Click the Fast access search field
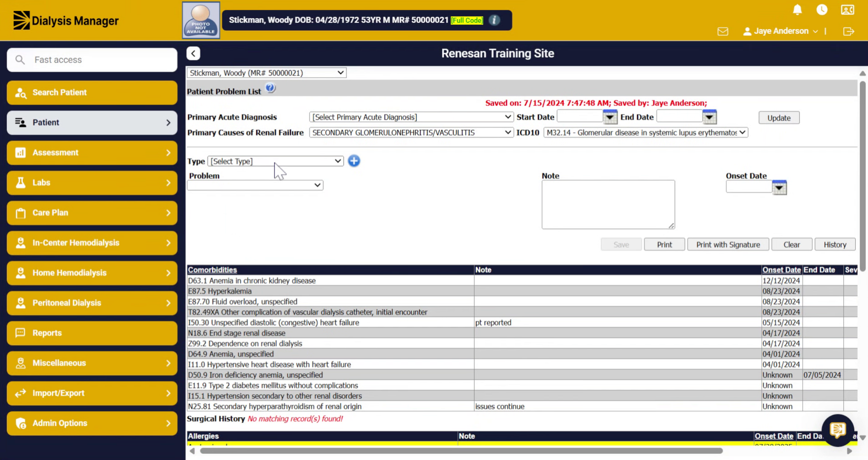This screenshot has width=868, height=460. click(92, 60)
